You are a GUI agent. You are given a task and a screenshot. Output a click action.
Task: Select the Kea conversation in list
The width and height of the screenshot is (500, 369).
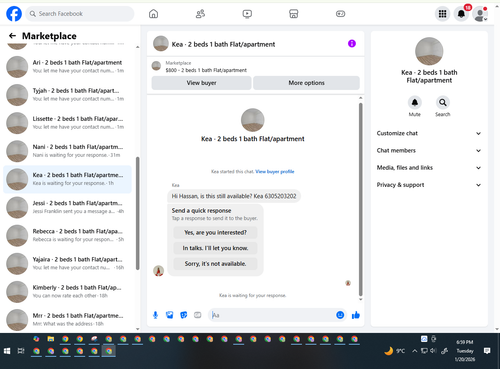click(68, 179)
